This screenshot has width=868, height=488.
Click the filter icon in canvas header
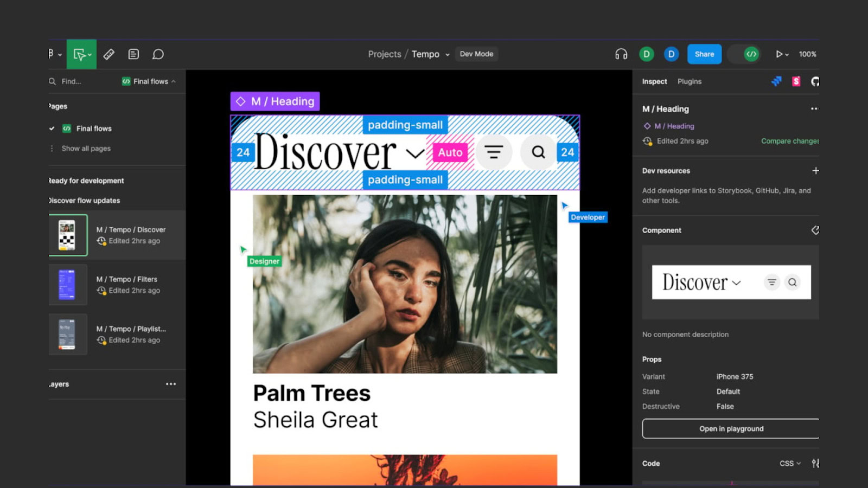[494, 152]
